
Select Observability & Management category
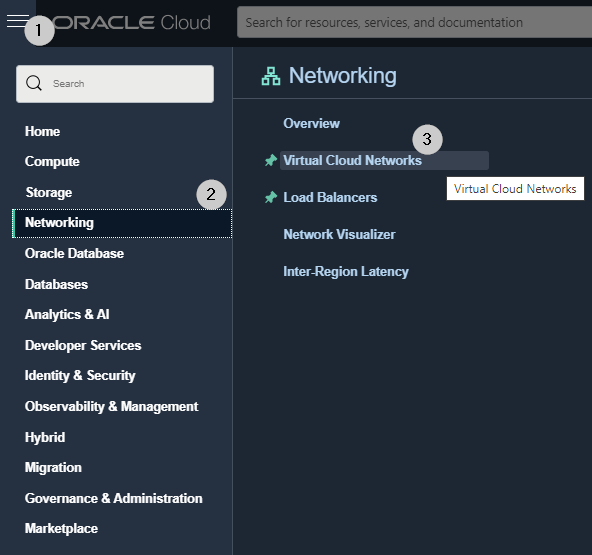point(111,407)
